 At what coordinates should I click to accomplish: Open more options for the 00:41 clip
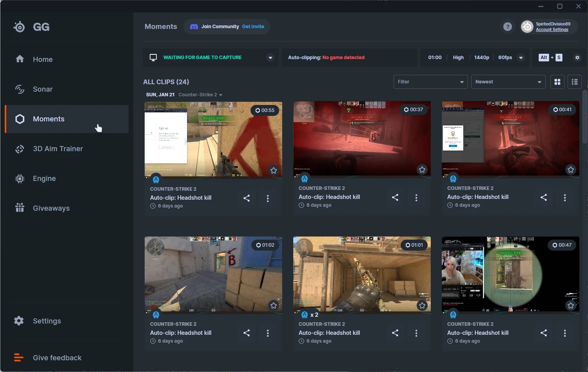pos(565,198)
